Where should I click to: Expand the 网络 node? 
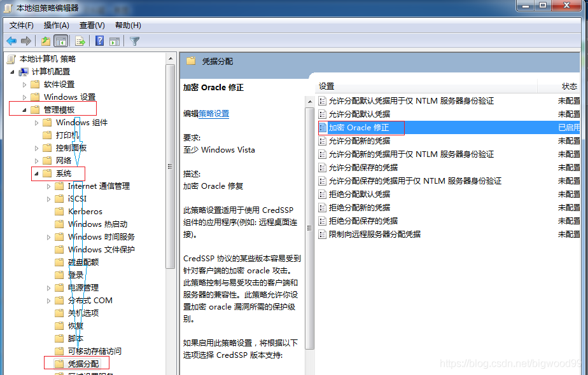(x=36, y=161)
